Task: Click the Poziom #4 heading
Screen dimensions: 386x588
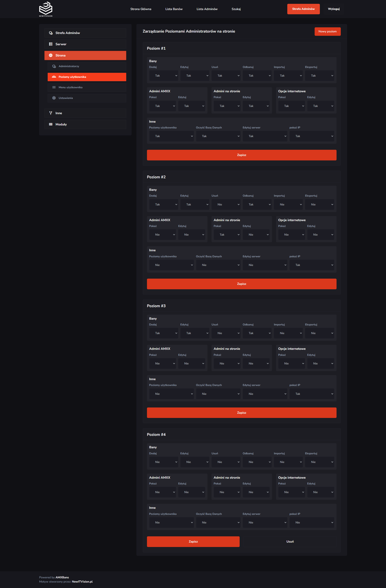Action: coord(156,435)
